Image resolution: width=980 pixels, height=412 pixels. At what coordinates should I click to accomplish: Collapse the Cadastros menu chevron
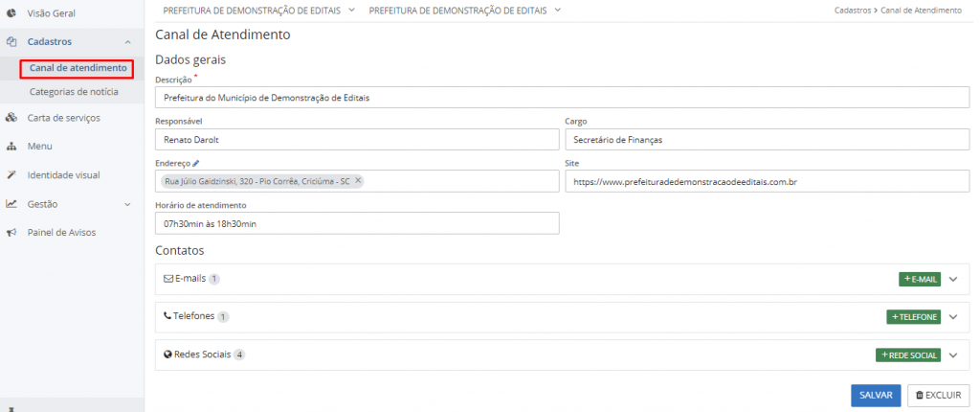tap(127, 42)
